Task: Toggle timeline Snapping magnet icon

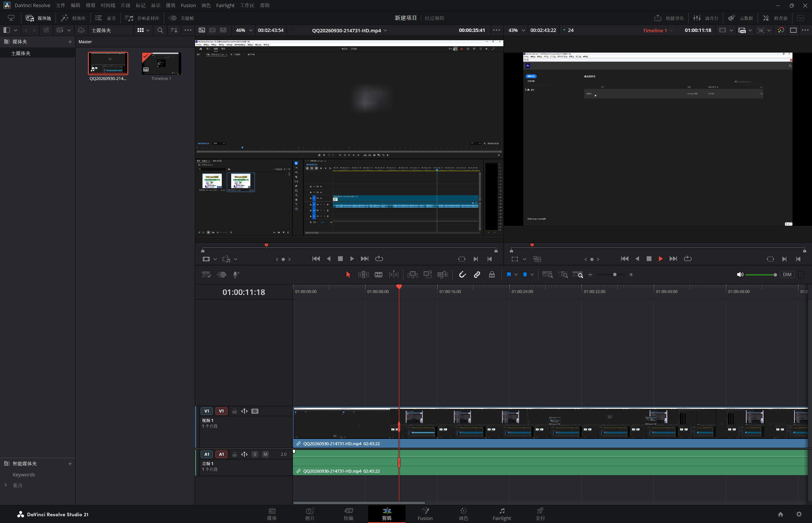Action: [x=462, y=275]
